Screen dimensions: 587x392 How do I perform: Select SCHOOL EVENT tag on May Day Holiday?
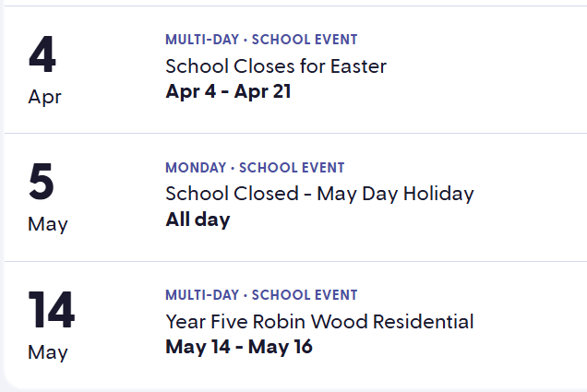292,168
